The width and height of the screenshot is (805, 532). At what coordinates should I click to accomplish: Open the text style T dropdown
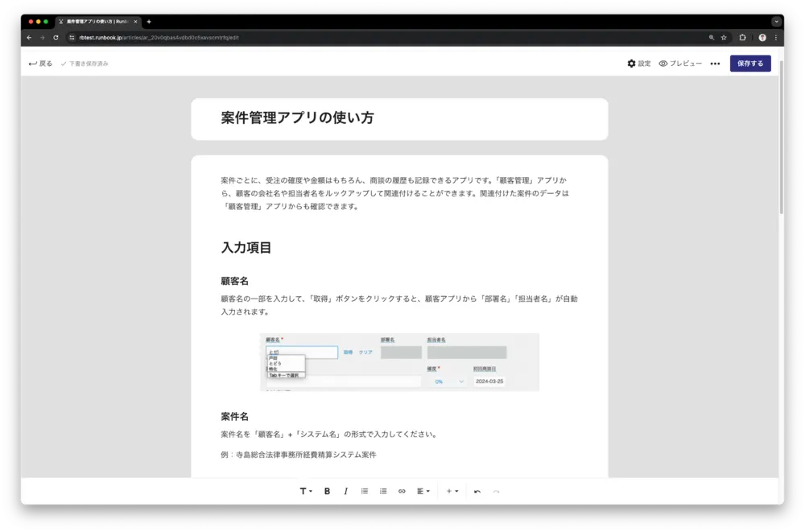click(306, 491)
